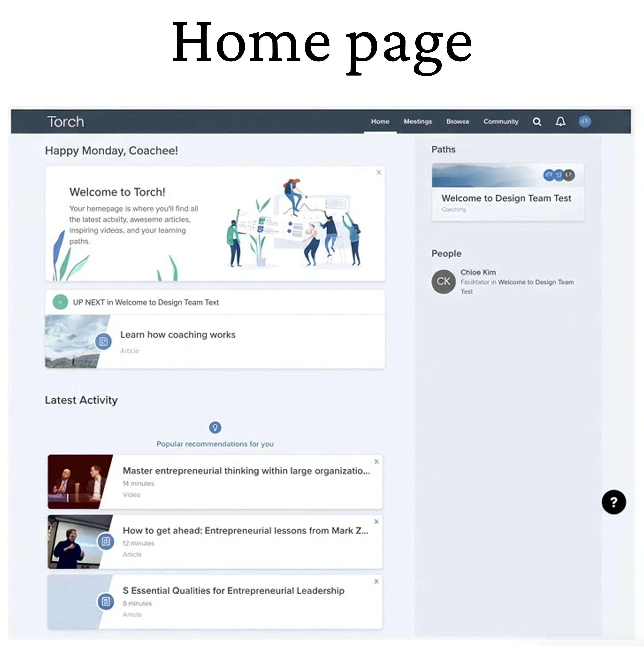Open the search magnifier icon
644x646 pixels.
(x=537, y=122)
